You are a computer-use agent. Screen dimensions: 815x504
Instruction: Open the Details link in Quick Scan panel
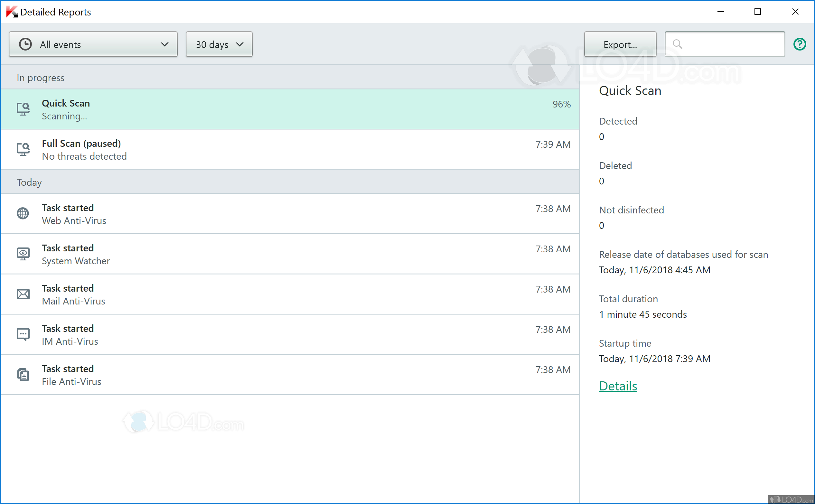pos(618,386)
